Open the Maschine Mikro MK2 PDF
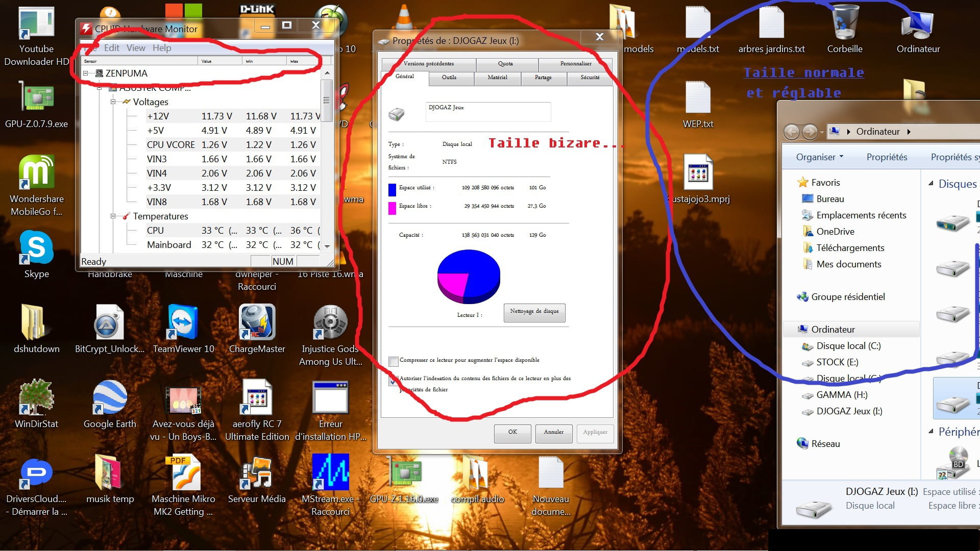This screenshot has width=980, height=551. 183,486
